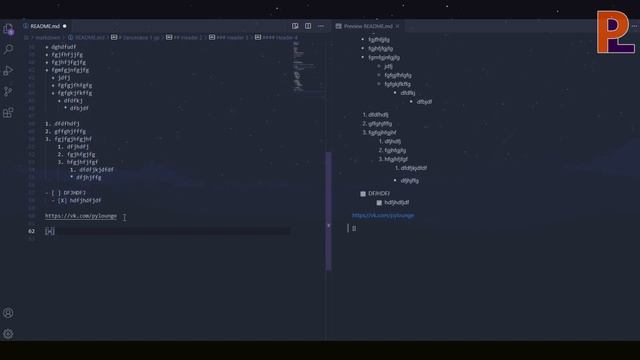Click preview bullet 'dfjhjffg'

[409, 180]
